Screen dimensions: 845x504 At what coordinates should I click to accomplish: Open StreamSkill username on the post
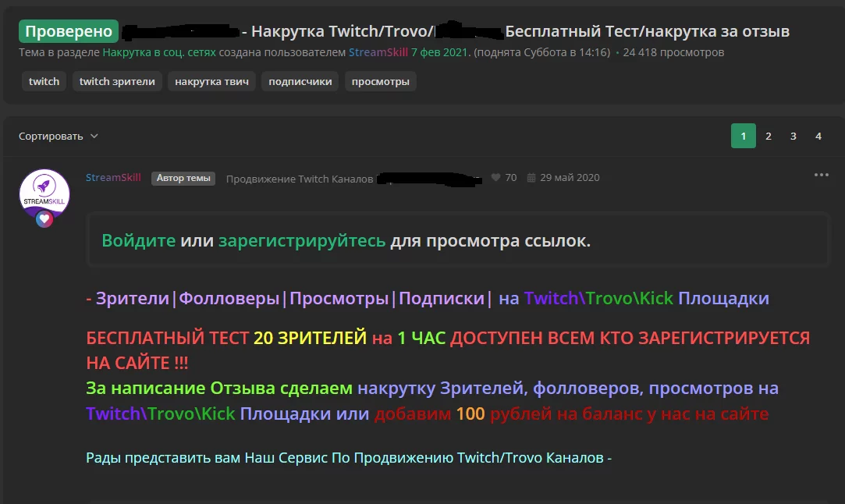tap(113, 177)
